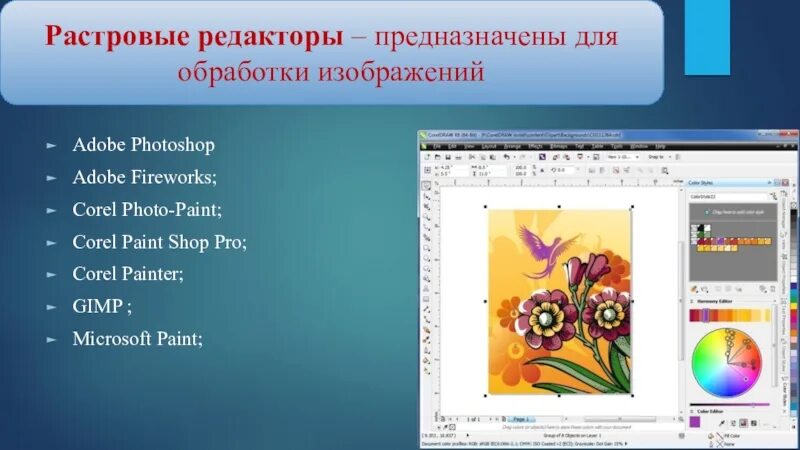
Task: Click the Copy toolbar icon
Action: click(x=483, y=157)
